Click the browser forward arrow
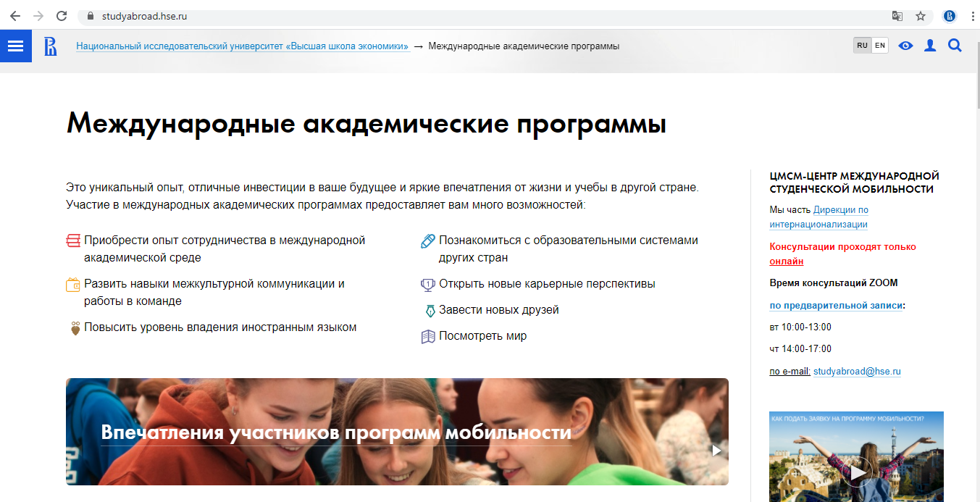The width and height of the screenshot is (980, 502). [38, 16]
